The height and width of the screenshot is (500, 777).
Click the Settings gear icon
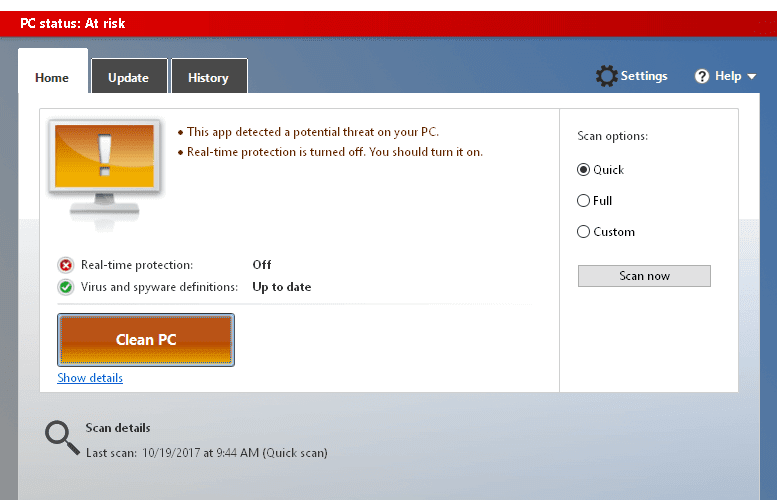tap(607, 76)
